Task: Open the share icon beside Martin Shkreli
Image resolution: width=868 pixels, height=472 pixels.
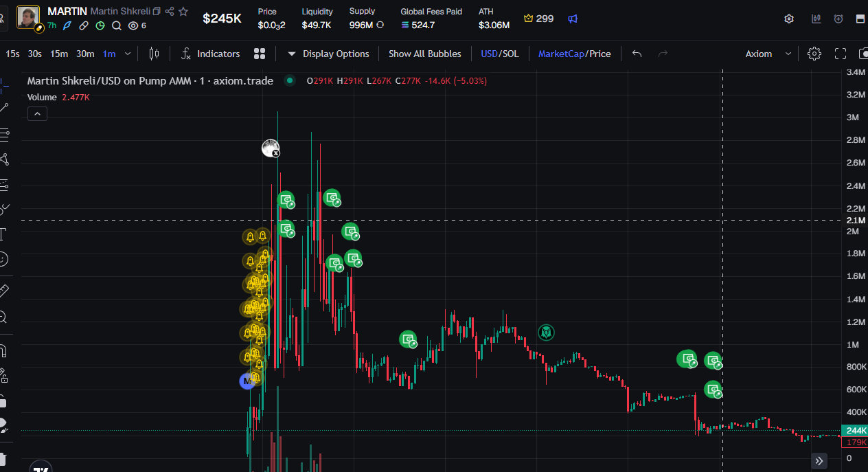Action: point(170,11)
